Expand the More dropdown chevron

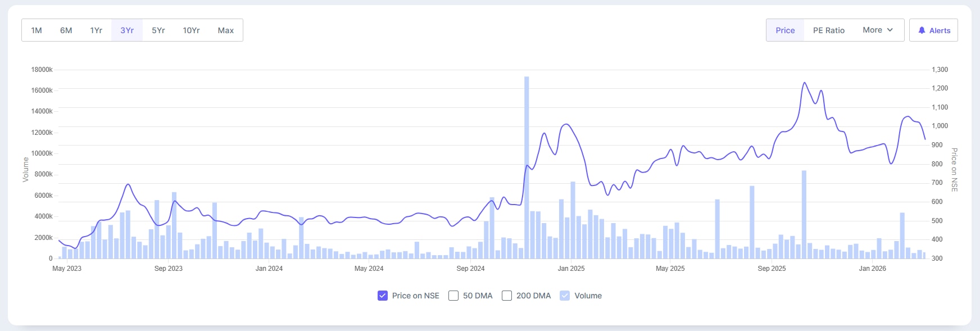click(x=890, y=30)
